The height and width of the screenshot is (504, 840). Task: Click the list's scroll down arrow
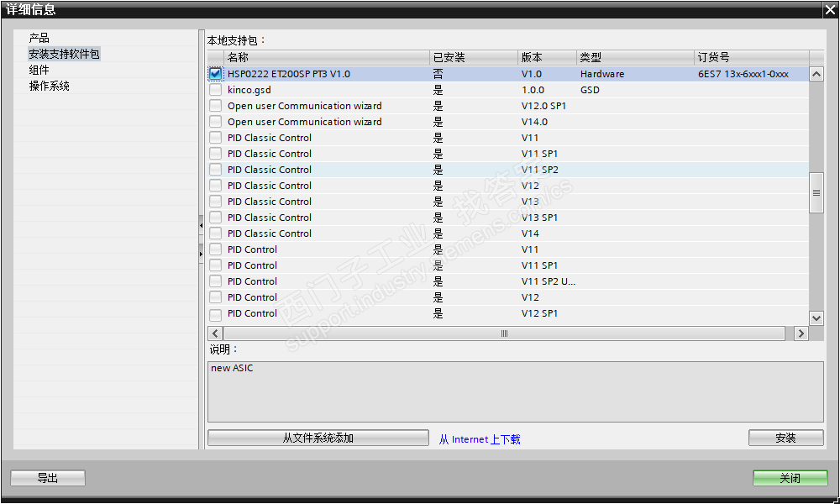click(x=816, y=318)
